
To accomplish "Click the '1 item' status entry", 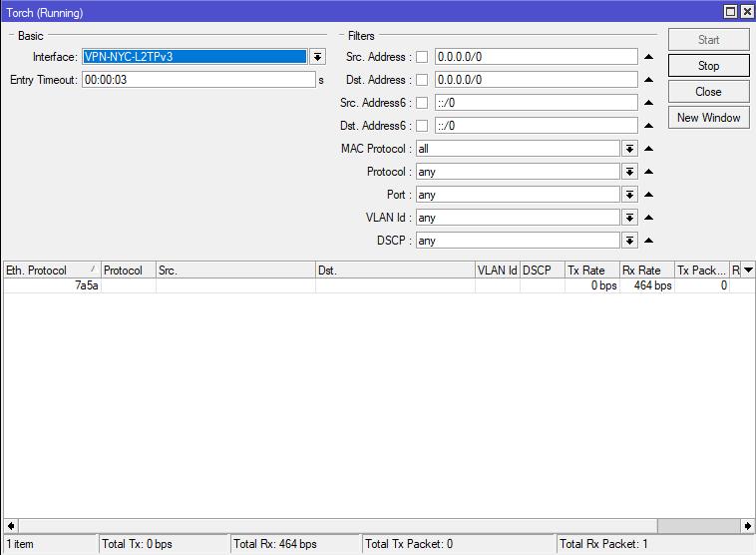I will click(50, 544).
